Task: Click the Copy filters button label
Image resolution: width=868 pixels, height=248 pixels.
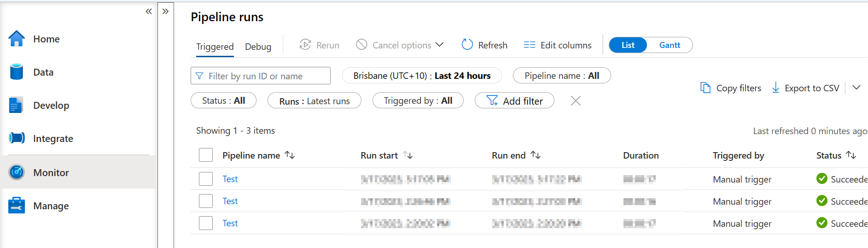Action: coord(739,88)
